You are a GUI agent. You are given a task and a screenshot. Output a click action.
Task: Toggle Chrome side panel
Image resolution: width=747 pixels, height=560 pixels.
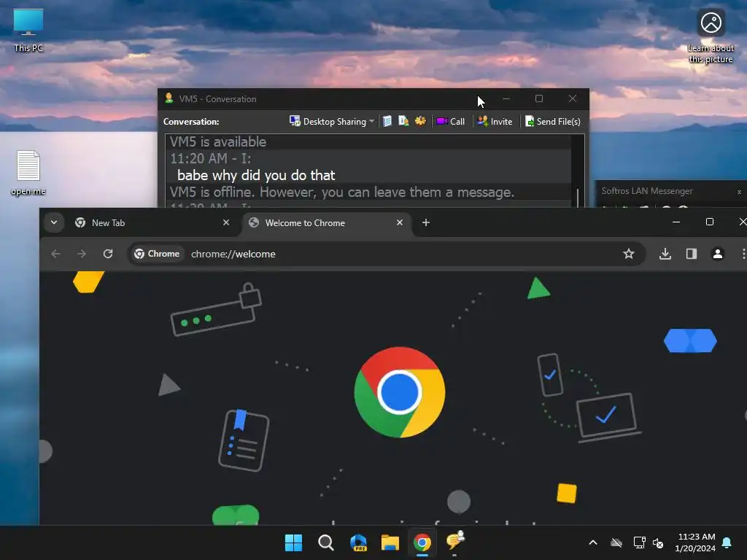(x=692, y=254)
